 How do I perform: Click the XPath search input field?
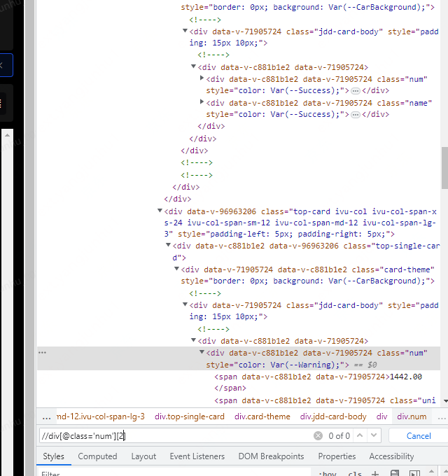click(x=175, y=435)
